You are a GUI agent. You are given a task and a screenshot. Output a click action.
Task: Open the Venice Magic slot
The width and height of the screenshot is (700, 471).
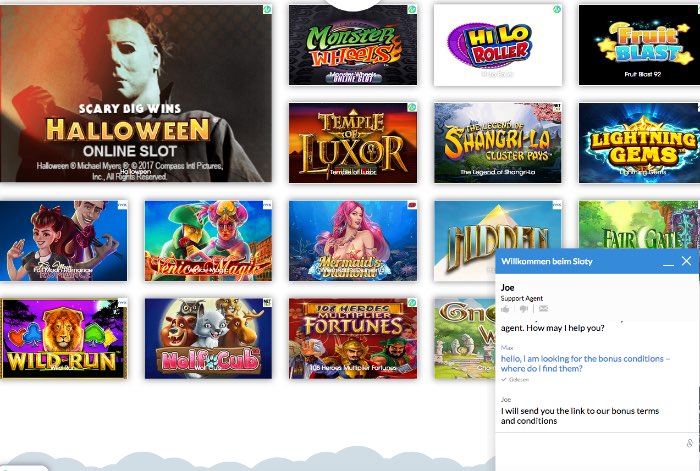pos(208,241)
